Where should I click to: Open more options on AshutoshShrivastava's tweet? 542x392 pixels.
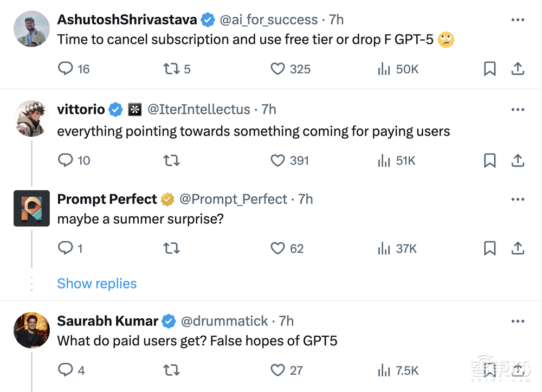518,20
